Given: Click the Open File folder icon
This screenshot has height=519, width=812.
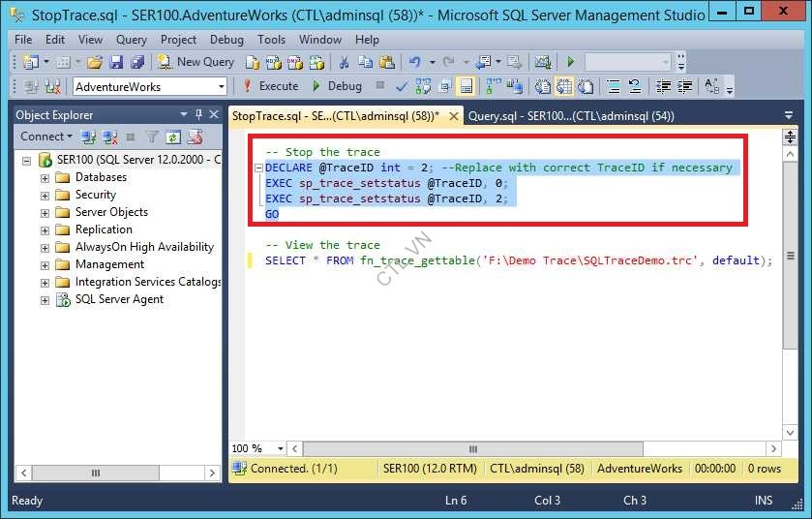Looking at the screenshot, I should (95, 62).
